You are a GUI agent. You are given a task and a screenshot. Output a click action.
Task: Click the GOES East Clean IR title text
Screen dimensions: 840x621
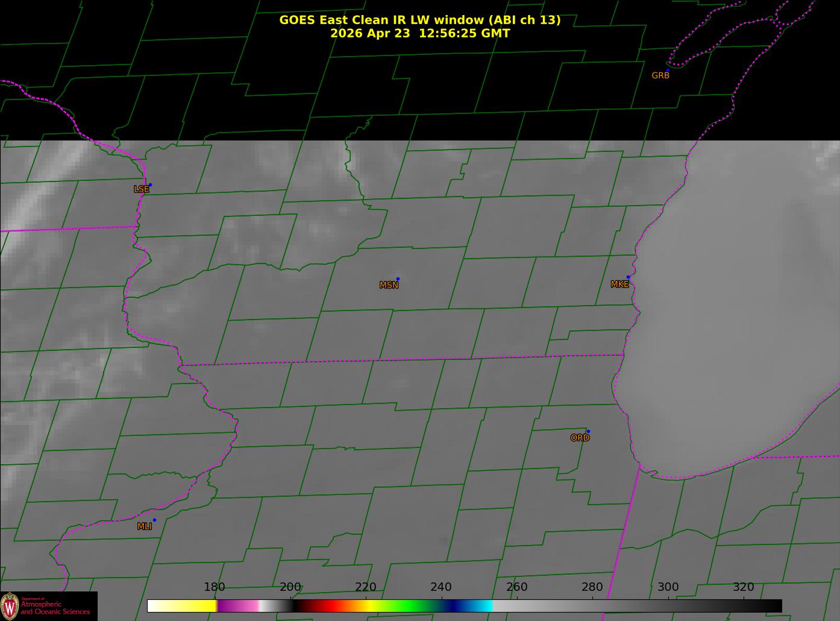[420, 20]
